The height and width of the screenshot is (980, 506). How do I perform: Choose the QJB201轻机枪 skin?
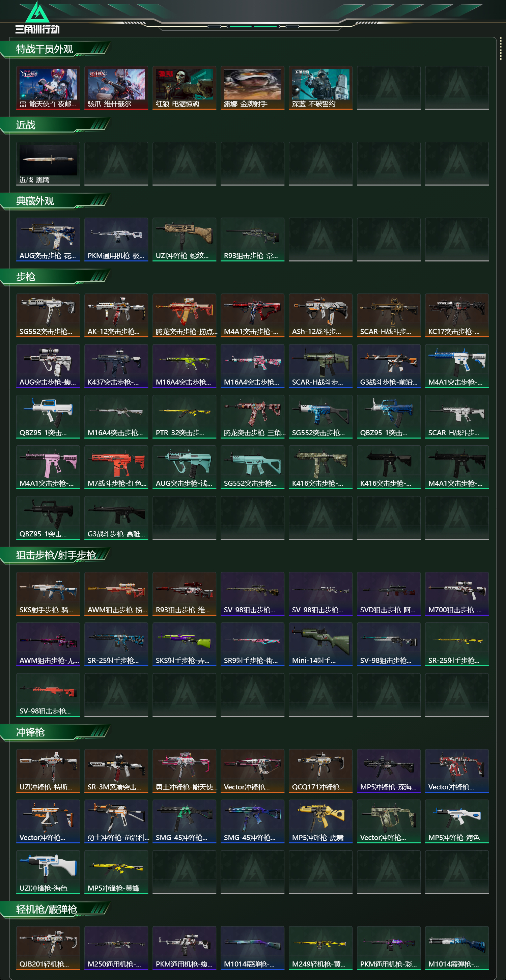(48, 948)
